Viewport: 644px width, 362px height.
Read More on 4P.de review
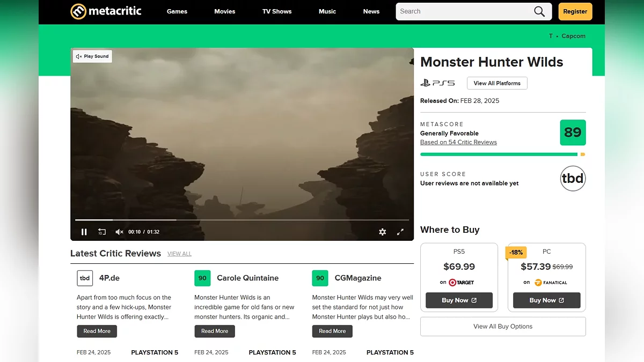click(97, 331)
